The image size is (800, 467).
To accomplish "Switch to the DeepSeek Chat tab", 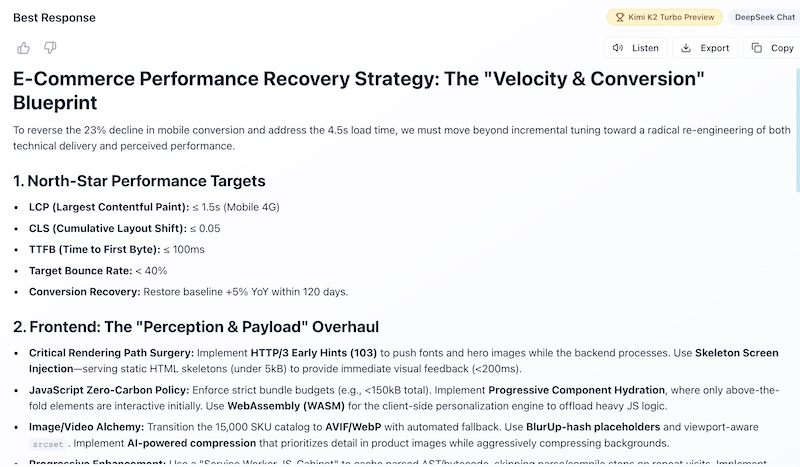I will coord(767,17).
